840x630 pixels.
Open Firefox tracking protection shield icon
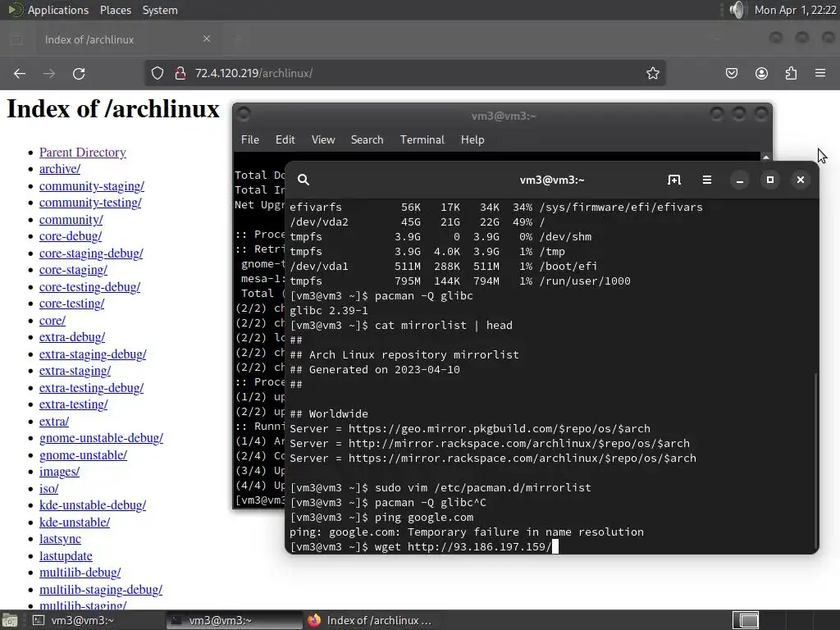coord(157,73)
